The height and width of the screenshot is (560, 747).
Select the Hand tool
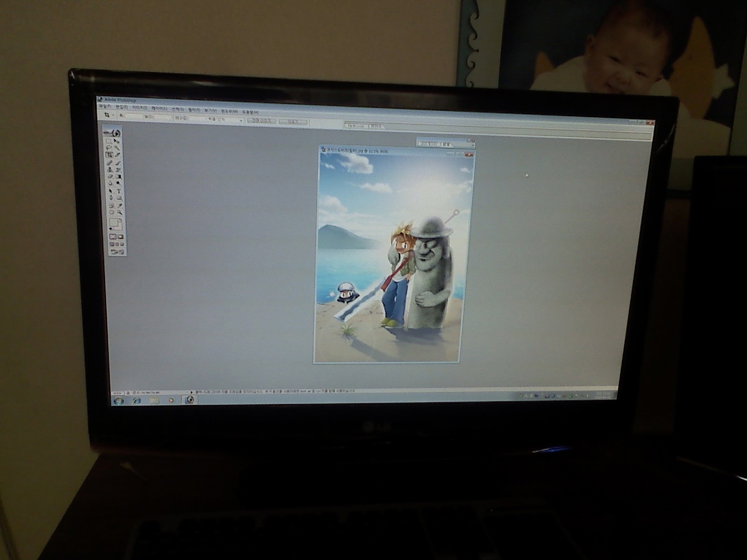[112, 212]
